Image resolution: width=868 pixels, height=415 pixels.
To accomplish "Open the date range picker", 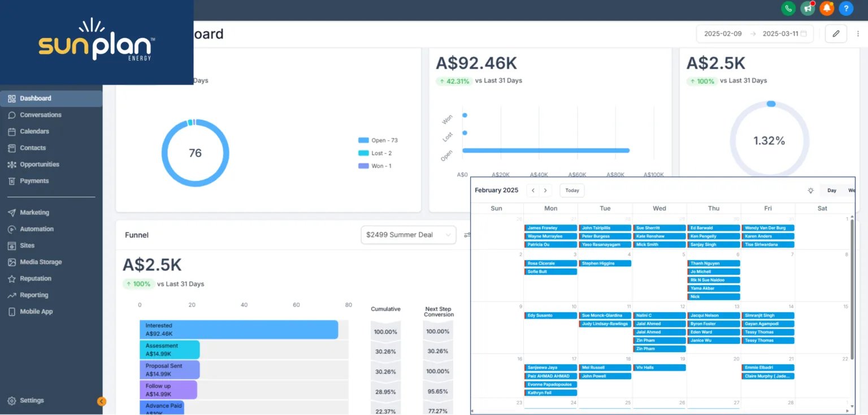I will [x=754, y=34].
